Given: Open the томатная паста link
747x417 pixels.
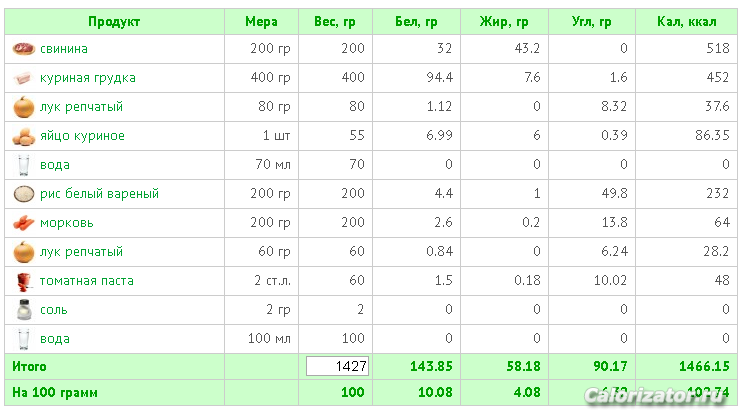Looking at the screenshot, I should [x=86, y=281].
